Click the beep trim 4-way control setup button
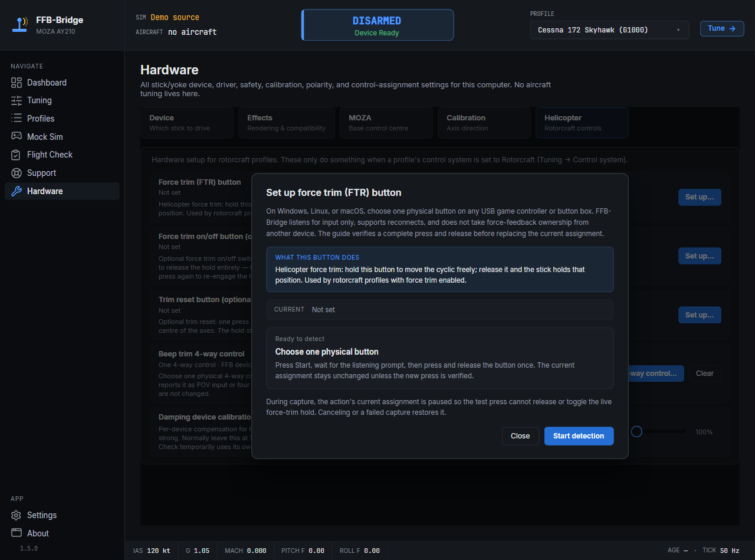This screenshot has height=560, width=755. (x=656, y=374)
